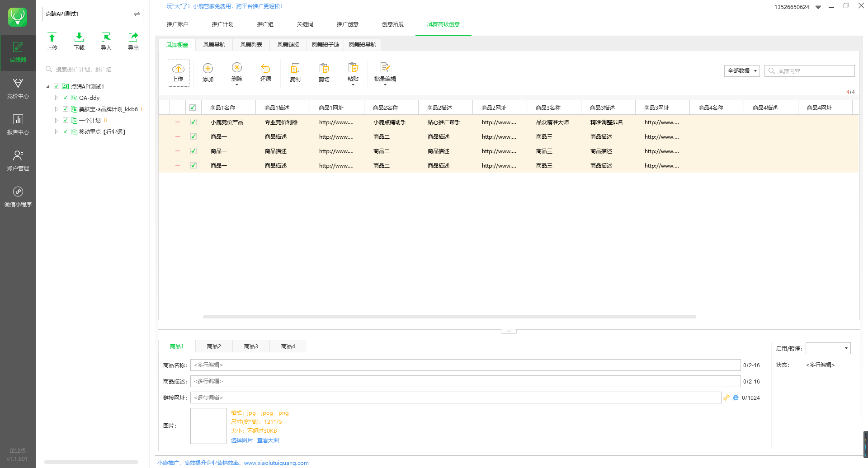Viewport: 868px width, 468px height.
Task: Open the 凤舞短子链 sub-tab
Action: [x=325, y=45]
